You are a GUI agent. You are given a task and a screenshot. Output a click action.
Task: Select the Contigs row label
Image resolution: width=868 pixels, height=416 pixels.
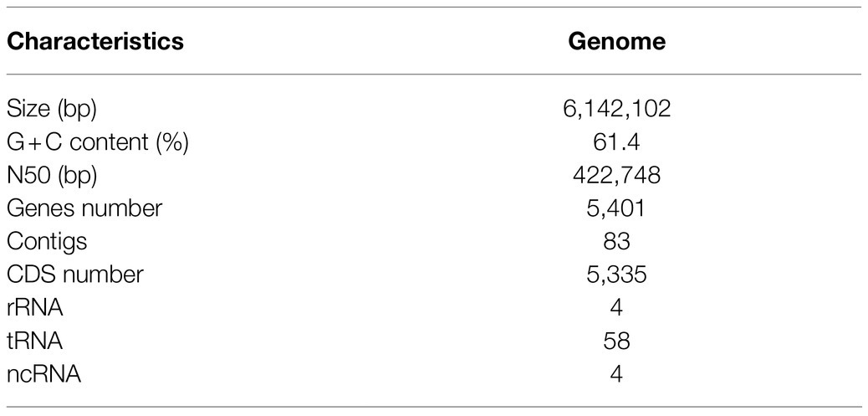47,242
